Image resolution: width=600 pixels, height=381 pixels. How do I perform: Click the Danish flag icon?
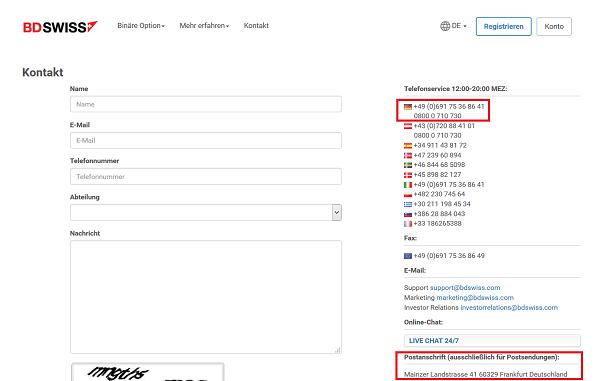tap(408, 175)
